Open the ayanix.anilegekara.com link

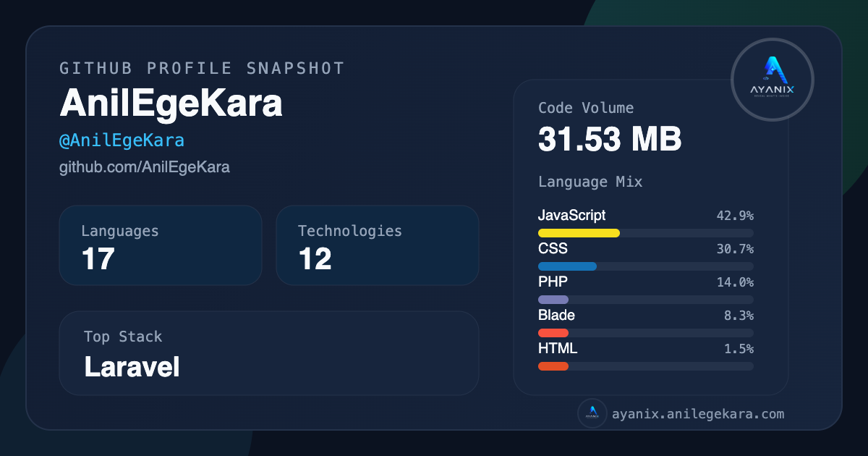698,415
